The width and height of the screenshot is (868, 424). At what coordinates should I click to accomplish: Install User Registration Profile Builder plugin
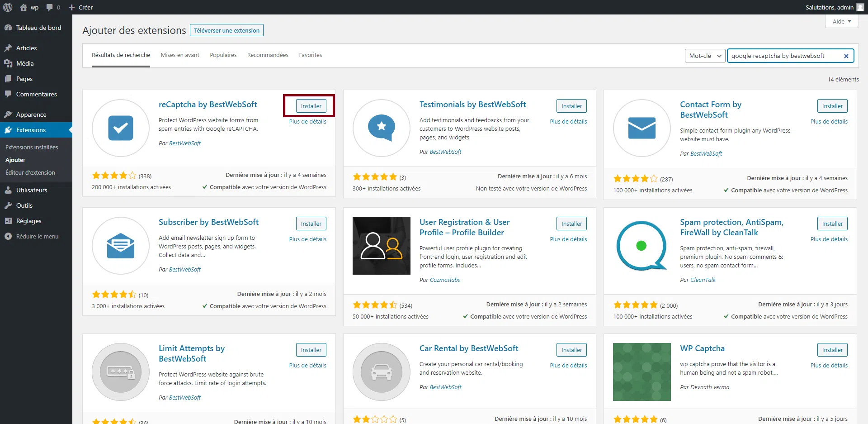point(571,224)
